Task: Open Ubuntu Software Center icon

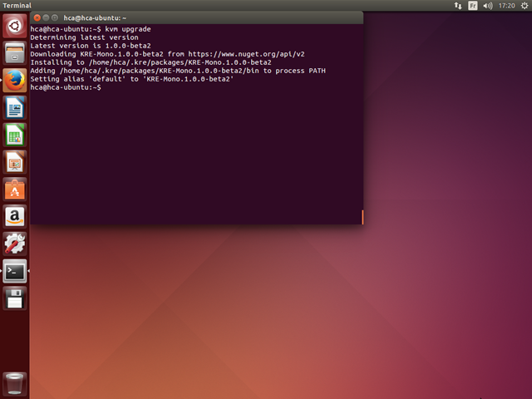Action: [15, 190]
